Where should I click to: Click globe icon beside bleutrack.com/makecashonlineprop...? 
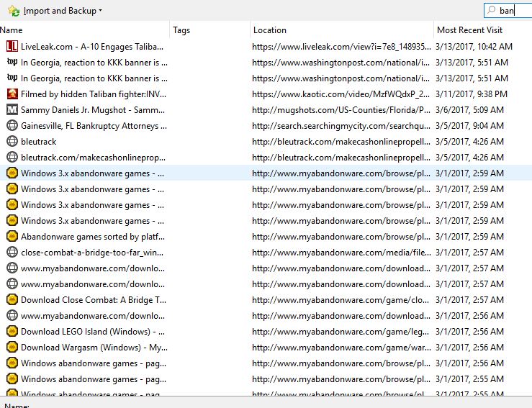[x=12, y=158]
